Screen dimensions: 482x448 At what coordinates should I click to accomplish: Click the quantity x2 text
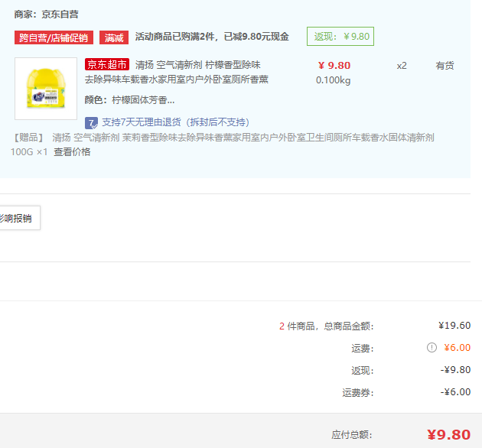(402, 66)
